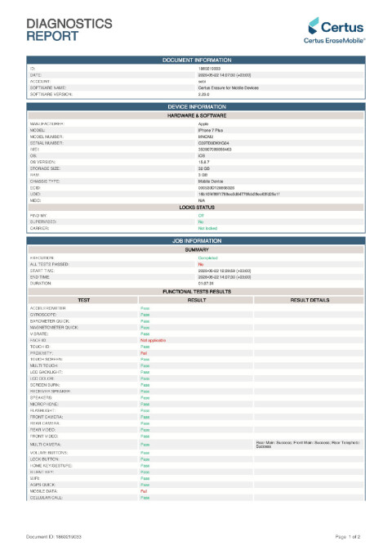Viewport: 392px width, 555px height.
Task: Click the Functional Tests Results heading
Action: point(196,291)
